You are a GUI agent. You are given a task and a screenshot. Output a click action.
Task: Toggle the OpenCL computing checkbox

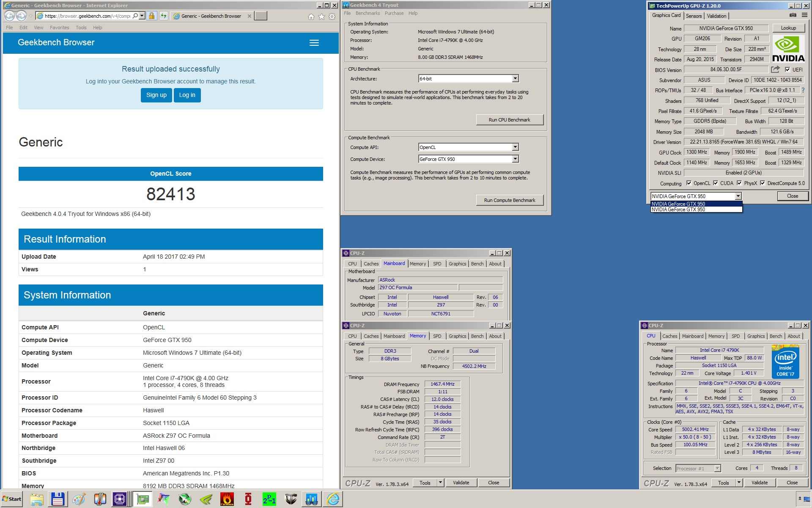tap(689, 183)
